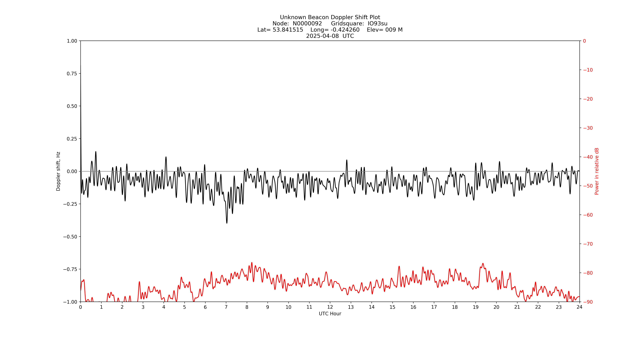Click the red right-axis tick label '−90'
Screen dimensions: 644x339
pos(588,302)
